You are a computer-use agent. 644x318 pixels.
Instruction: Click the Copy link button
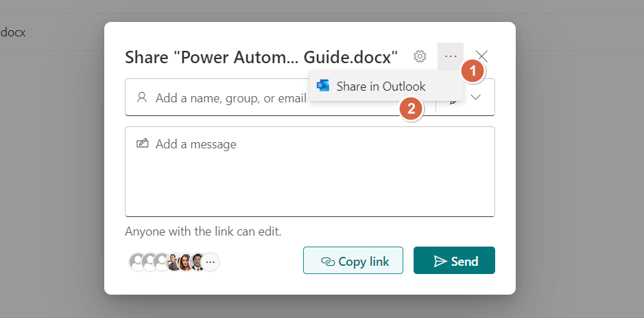pyautogui.click(x=353, y=260)
